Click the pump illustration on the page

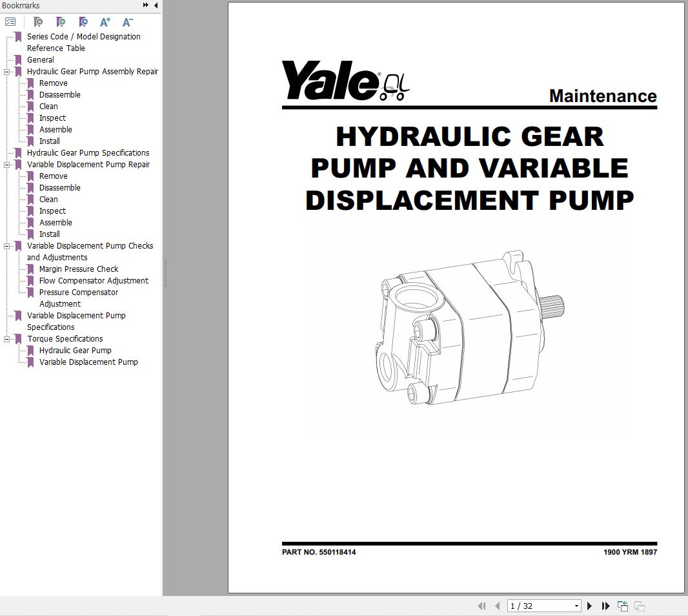469,328
